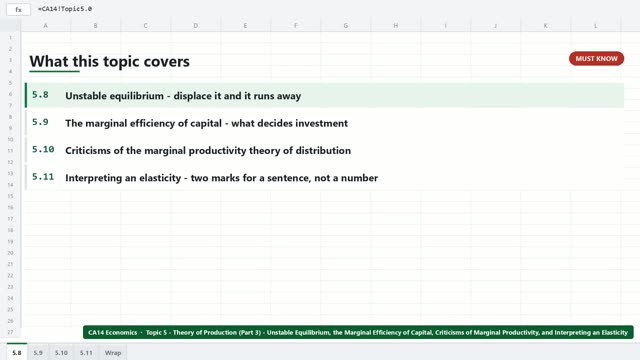Viewport: 640px width, 360px height.
Task: Open the 5.10 Criticisms of marginal productivity row
Action: (x=324, y=150)
